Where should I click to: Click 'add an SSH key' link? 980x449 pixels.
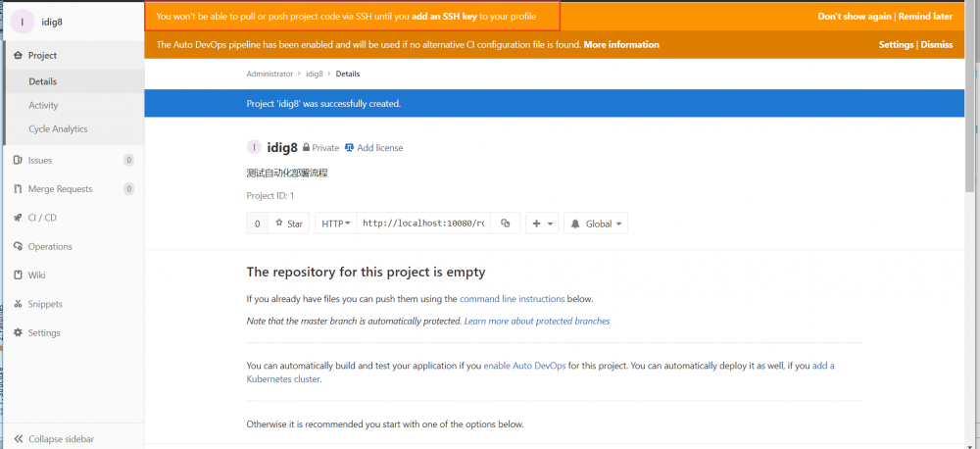point(444,17)
